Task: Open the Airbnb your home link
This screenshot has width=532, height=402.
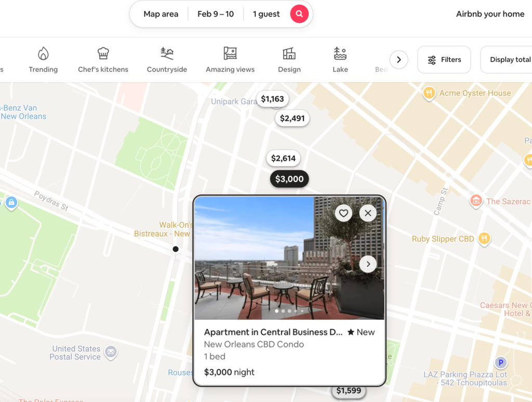Action: (490, 14)
